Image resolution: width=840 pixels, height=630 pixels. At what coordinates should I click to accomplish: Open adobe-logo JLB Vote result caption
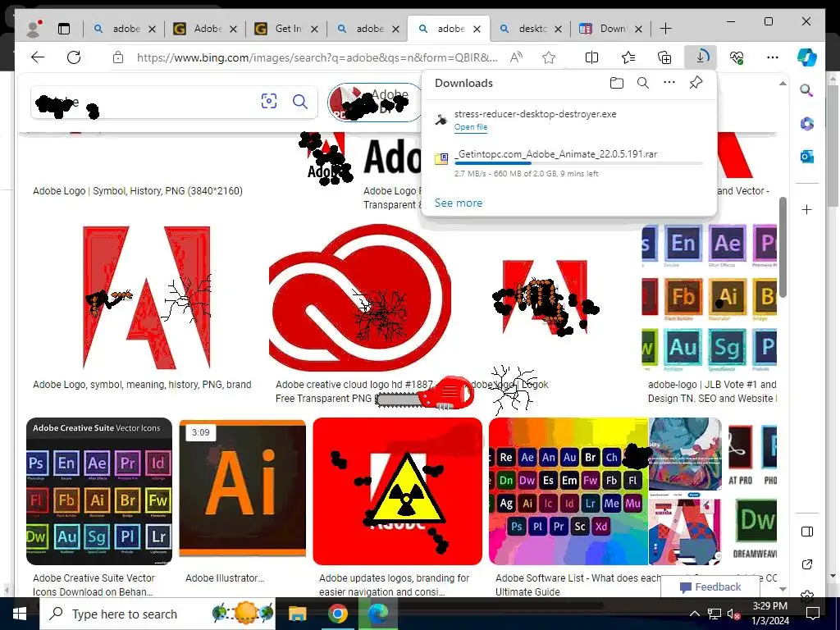pyautogui.click(x=712, y=391)
